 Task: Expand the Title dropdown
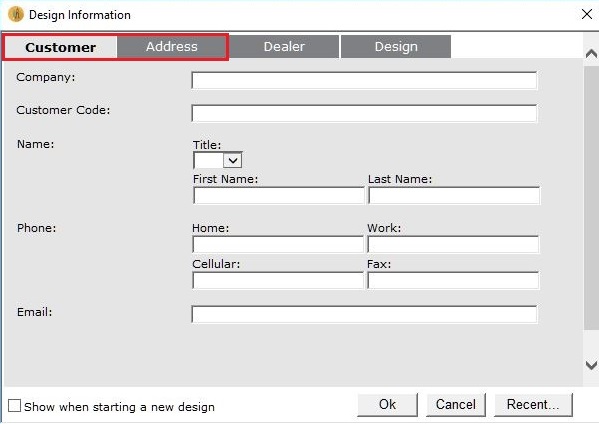232,160
